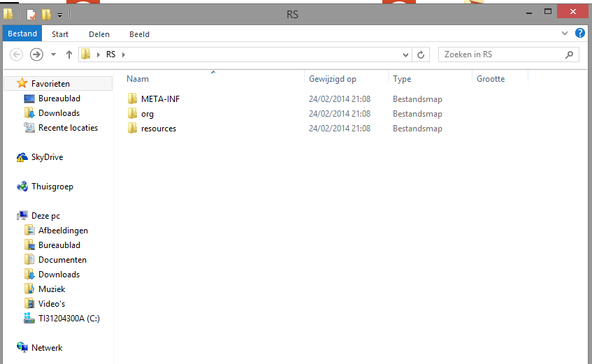Open Recente locaties in sidebar
This screenshot has width=592, height=364.
[x=68, y=128]
